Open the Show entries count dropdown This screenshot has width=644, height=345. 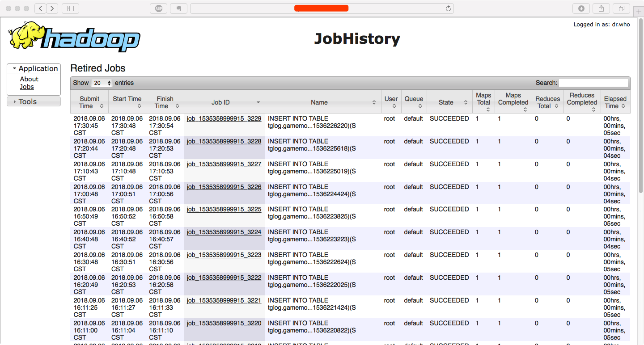(x=102, y=83)
